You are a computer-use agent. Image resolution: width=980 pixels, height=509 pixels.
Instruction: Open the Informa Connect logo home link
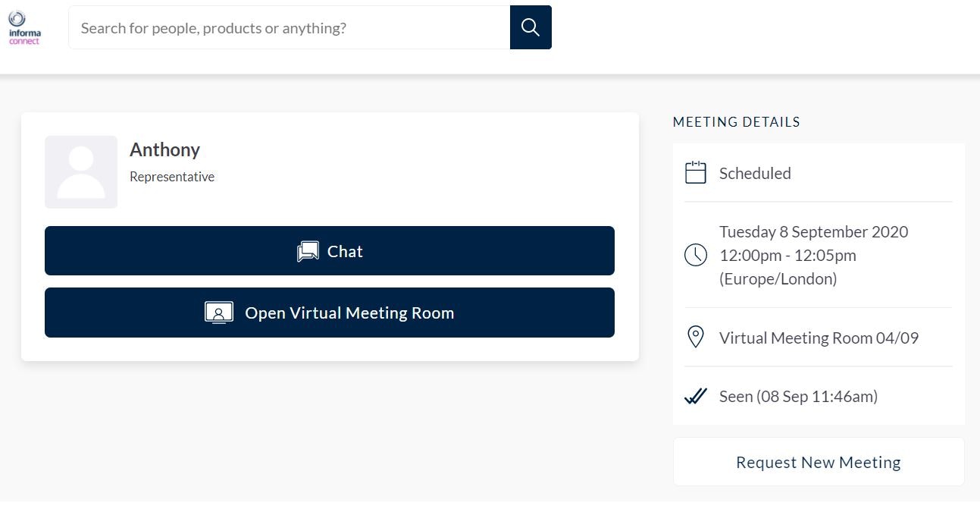click(25, 27)
